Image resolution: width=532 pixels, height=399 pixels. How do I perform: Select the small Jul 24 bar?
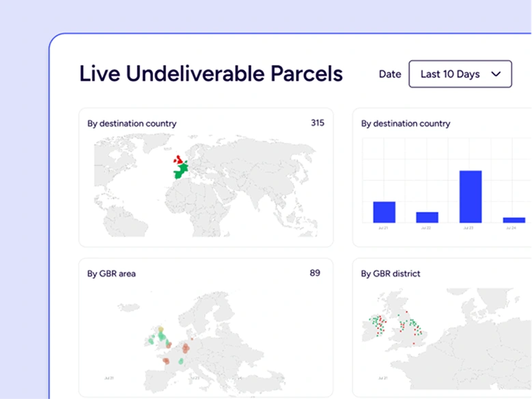click(514, 220)
